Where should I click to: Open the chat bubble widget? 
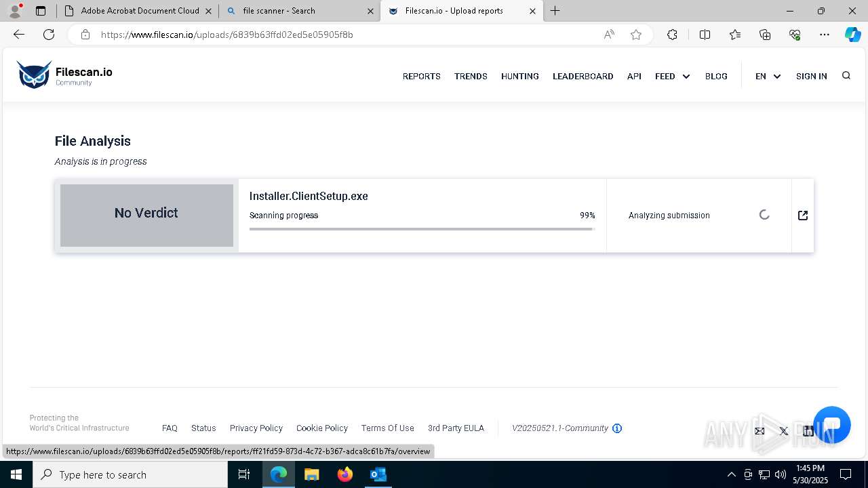831,425
